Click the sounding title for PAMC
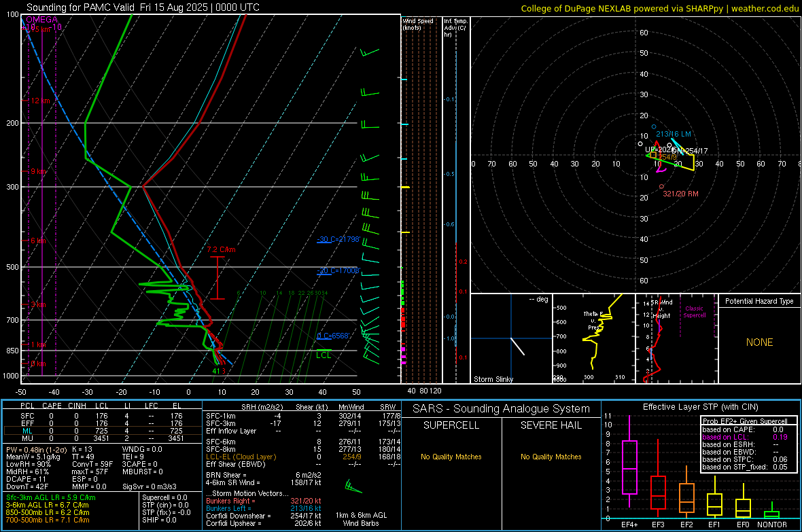 coord(143,7)
